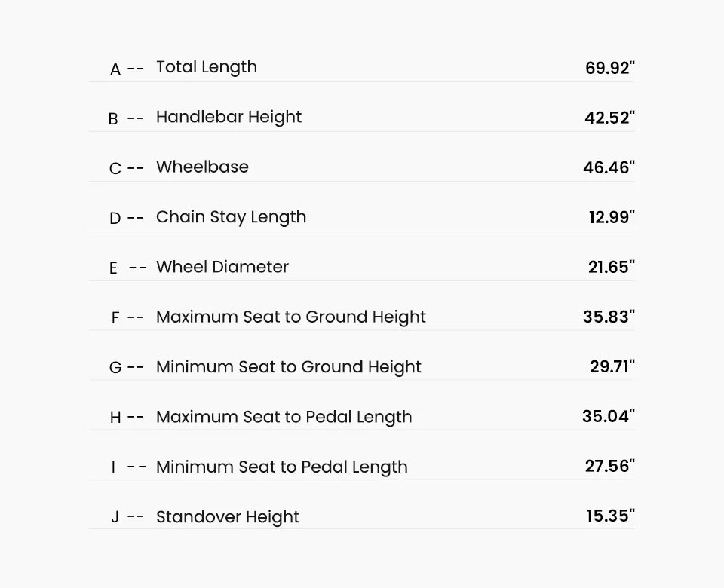Click the Wheelbase row label
The image size is (724, 588).
pos(202,167)
